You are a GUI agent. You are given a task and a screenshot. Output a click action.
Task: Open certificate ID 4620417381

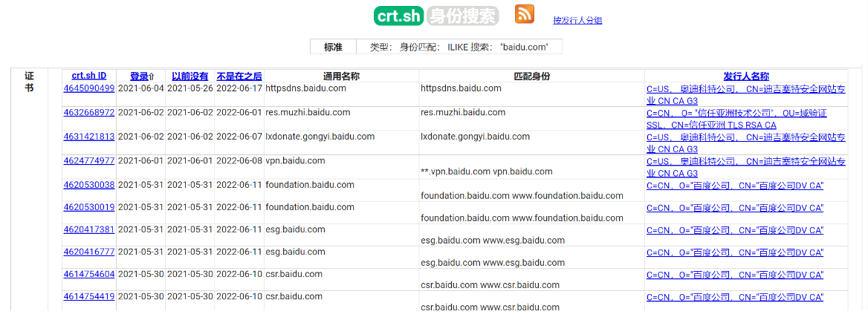[89, 229]
